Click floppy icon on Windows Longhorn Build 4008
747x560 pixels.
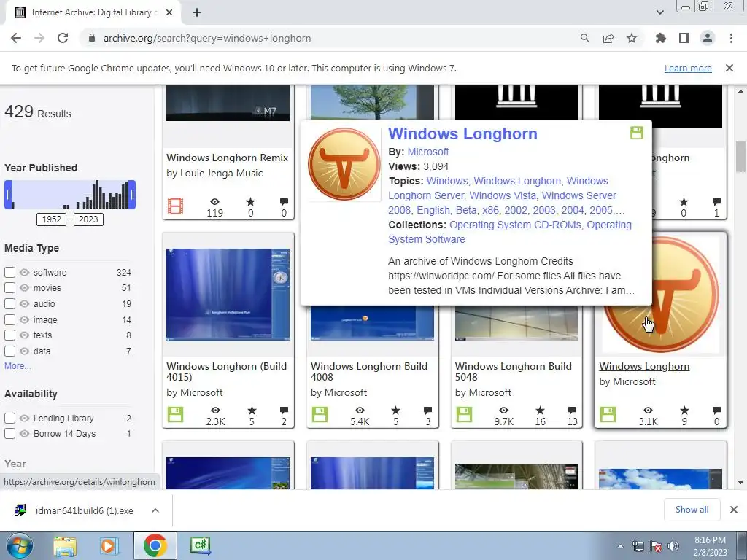tap(320, 414)
